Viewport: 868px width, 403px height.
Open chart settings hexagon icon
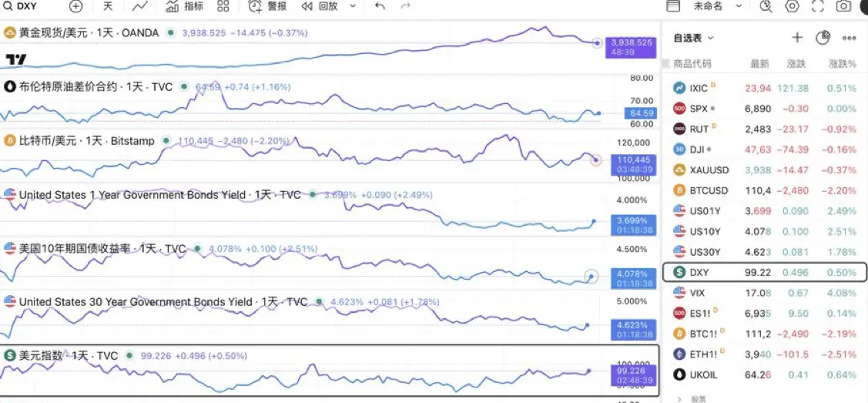793,7
